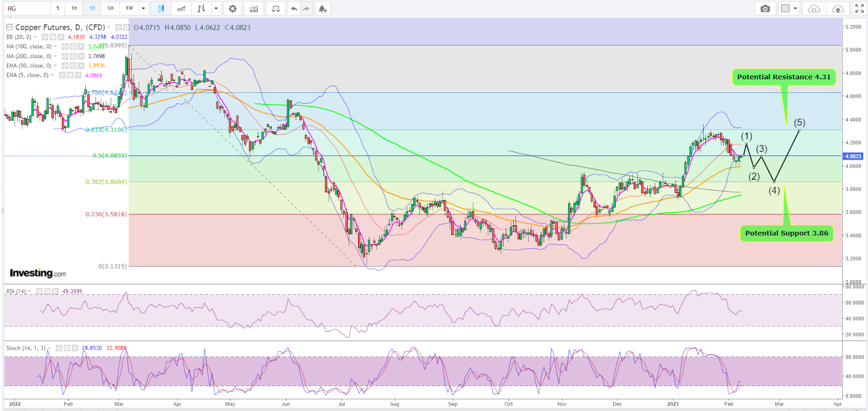The image size is (868, 411).
Task: Open settings for MA (200) indicator
Action: pos(73,56)
